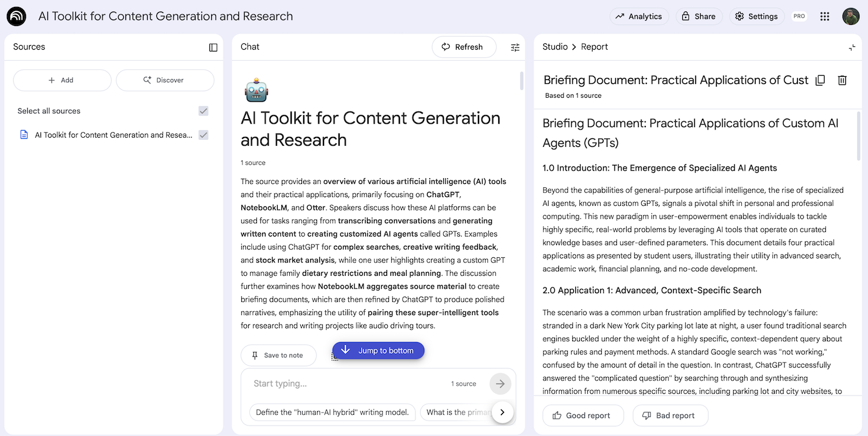868x436 pixels.
Task: Open the user account avatar
Action: [851, 16]
